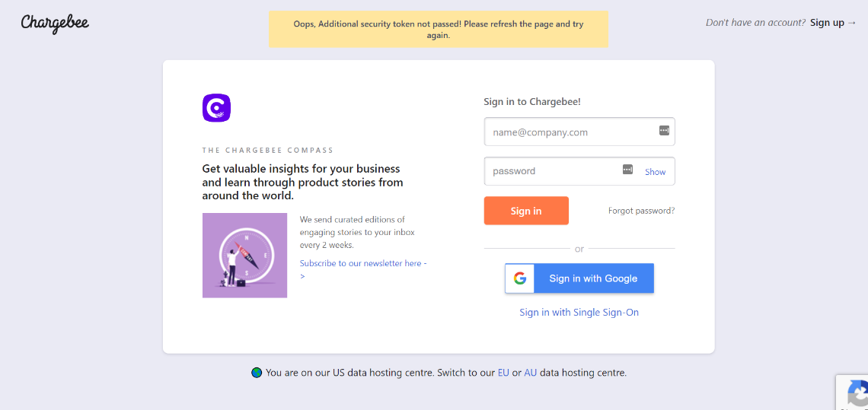The image size is (868, 410).
Task: Click the Chargebee logo in header
Action: (x=55, y=23)
